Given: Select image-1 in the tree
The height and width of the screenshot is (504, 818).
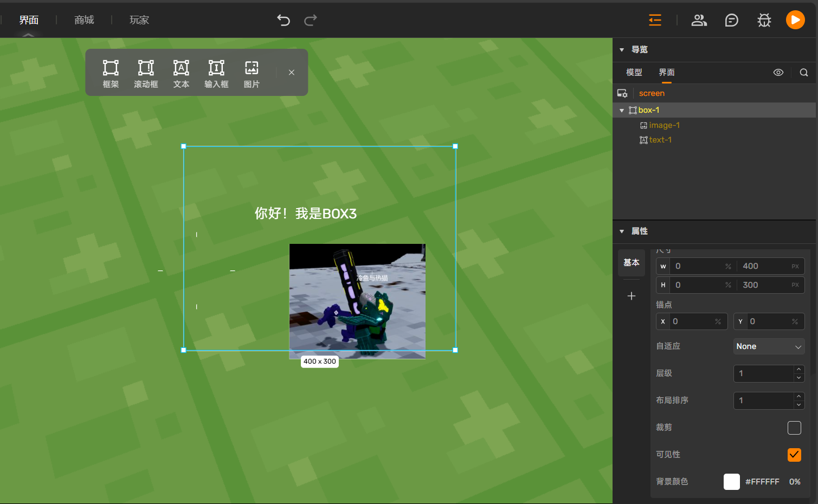Looking at the screenshot, I should (664, 125).
